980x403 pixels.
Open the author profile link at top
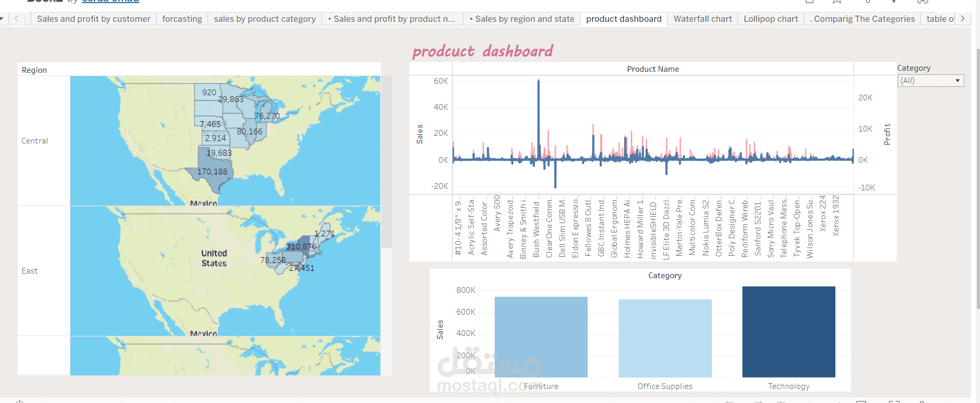[110, 2]
